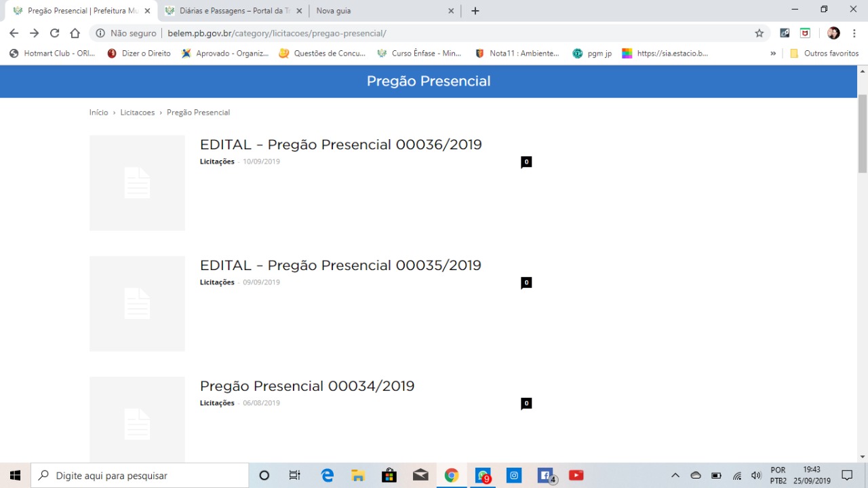Click the page vertical scrollbar thumb

tap(863, 133)
